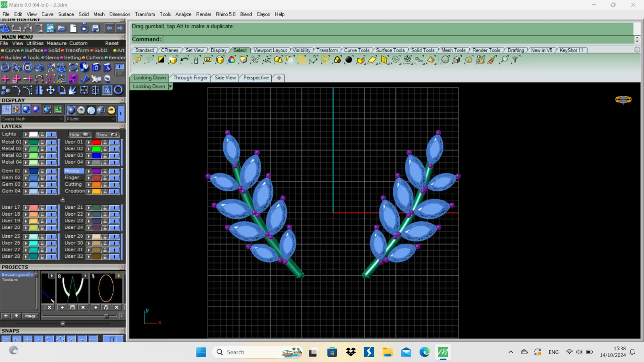The height and width of the screenshot is (362, 644).
Task: Open Microsoft Edge from the taskbar
Action: 425,352
